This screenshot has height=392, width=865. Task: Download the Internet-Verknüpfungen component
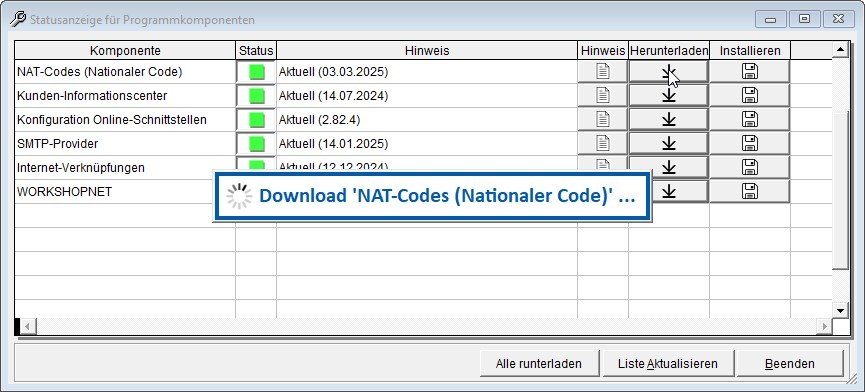click(x=669, y=167)
